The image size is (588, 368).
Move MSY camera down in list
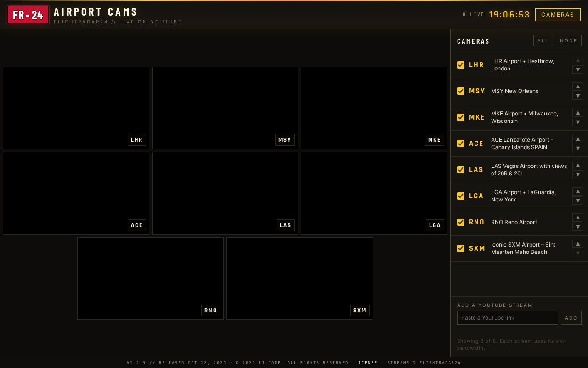[578, 96]
